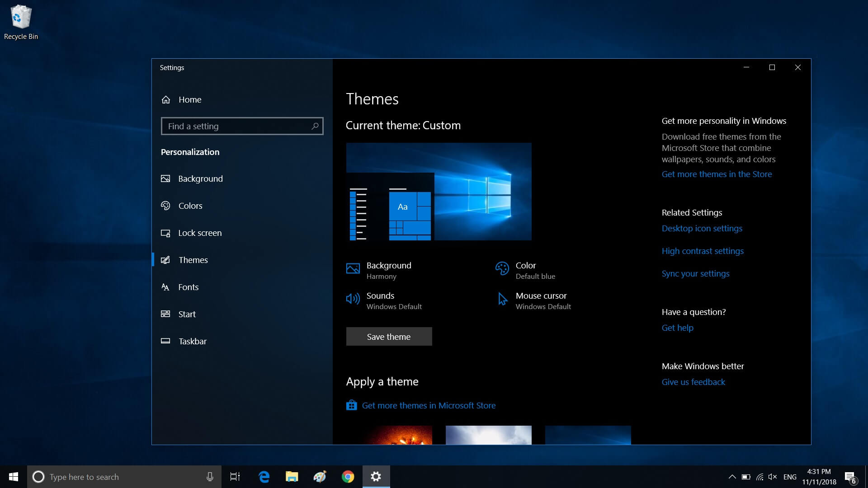Image resolution: width=868 pixels, height=488 pixels.
Task: Launch Google Chrome from the taskbar
Action: pyautogui.click(x=348, y=477)
